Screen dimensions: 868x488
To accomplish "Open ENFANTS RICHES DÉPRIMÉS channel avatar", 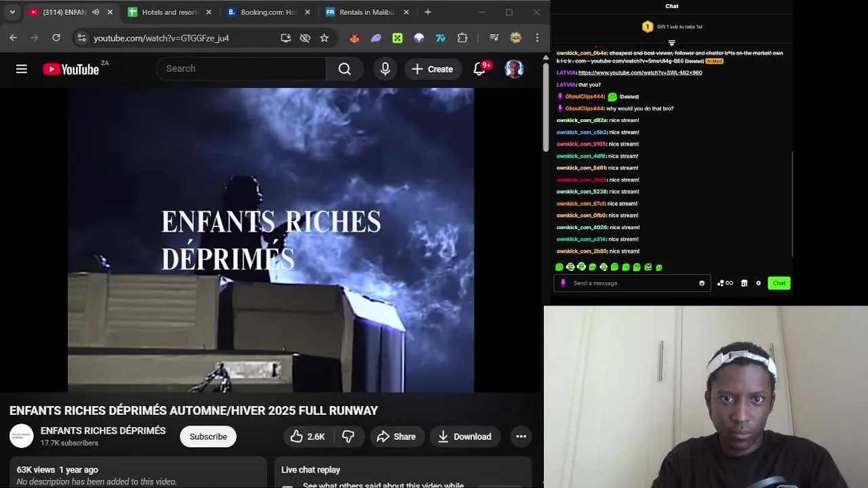I will 21,436.
